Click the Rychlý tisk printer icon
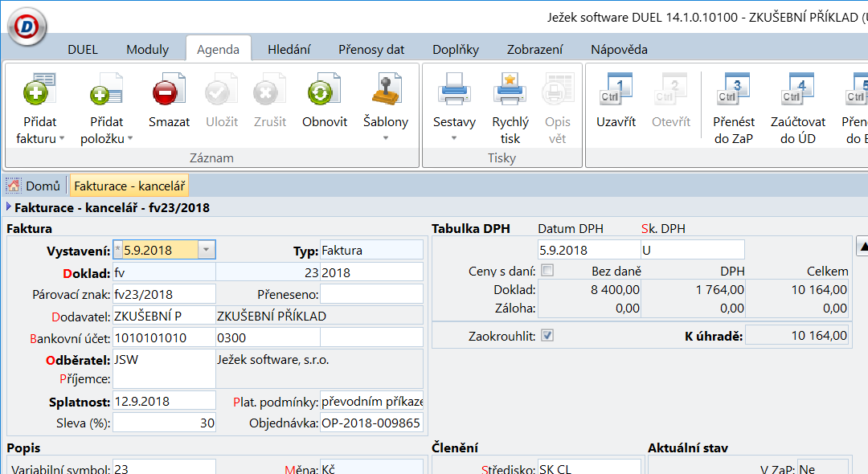Screen dimensions: 868x474 click(510, 90)
